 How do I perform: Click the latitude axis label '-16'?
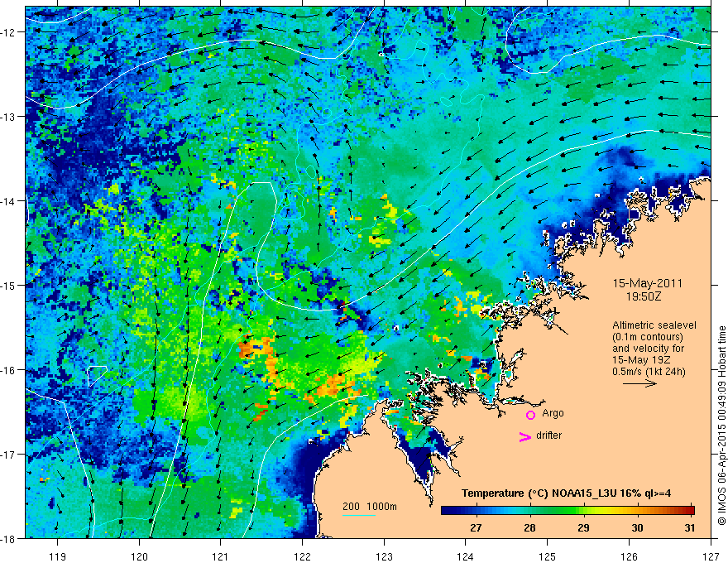[7, 370]
